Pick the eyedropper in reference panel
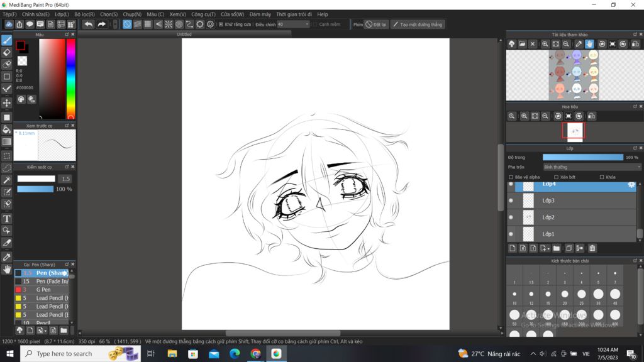644x362 pixels. coord(579,44)
